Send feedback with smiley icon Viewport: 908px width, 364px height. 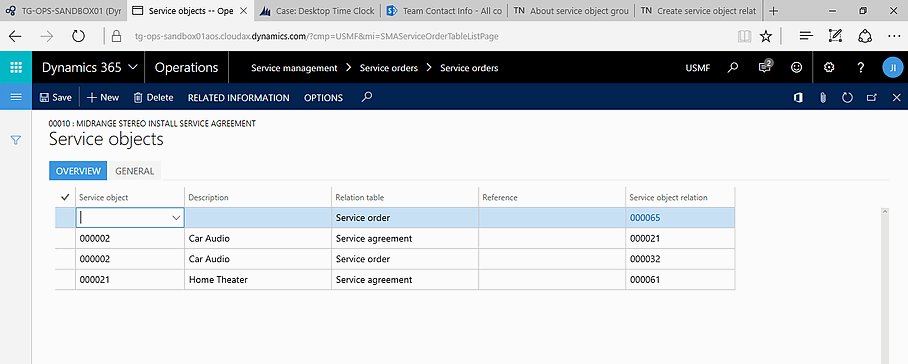coord(797,68)
